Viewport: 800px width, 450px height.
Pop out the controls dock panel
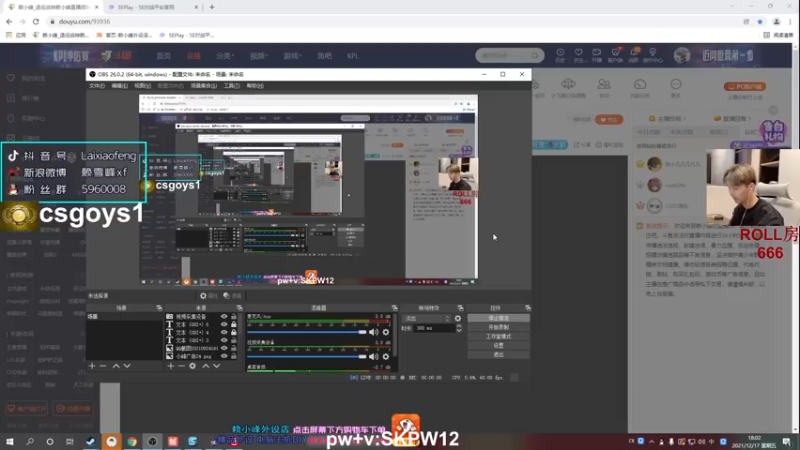click(528, 308)
